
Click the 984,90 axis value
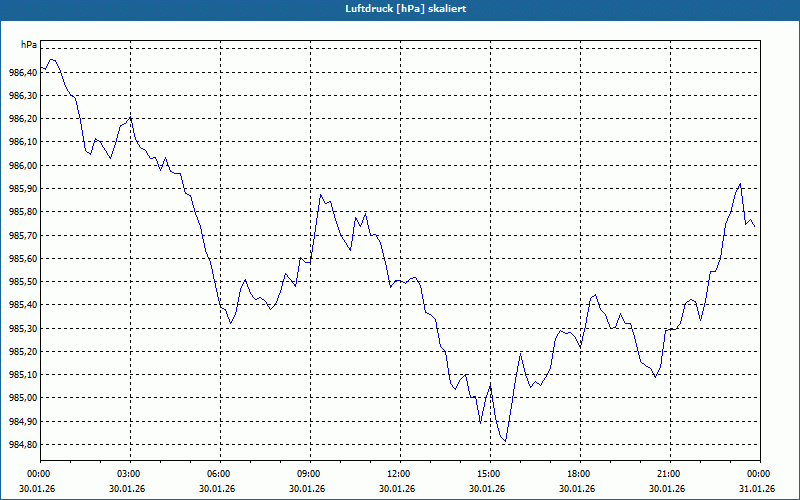pyautogui.click(x=23, y=422)
